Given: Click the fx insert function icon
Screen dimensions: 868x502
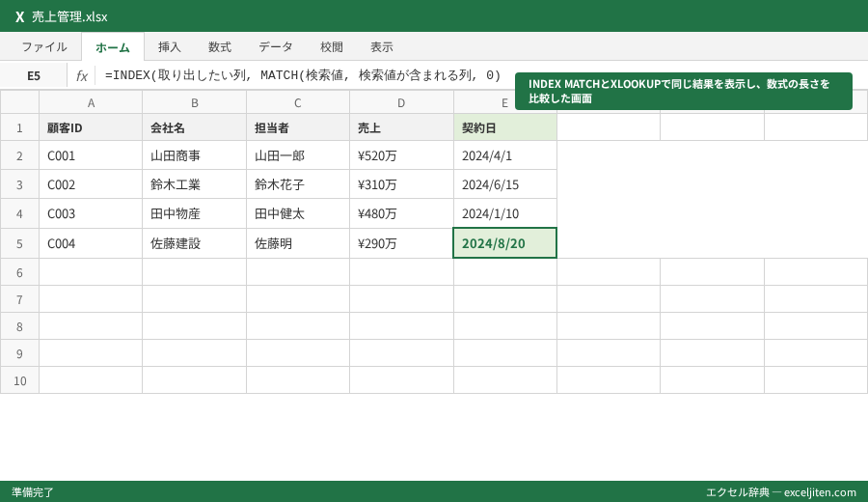Looking at the screenshot, I should click(x=81, y=76).
